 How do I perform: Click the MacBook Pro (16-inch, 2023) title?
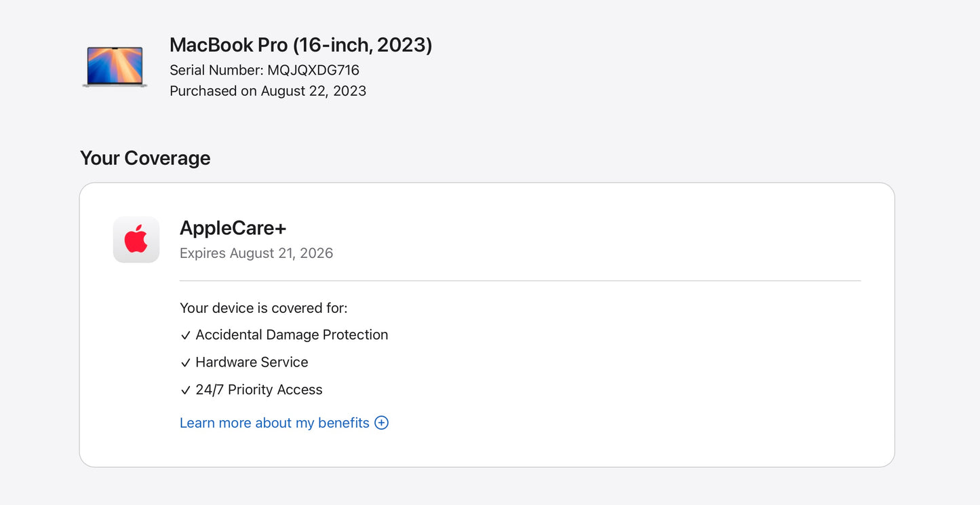point(300,44)
